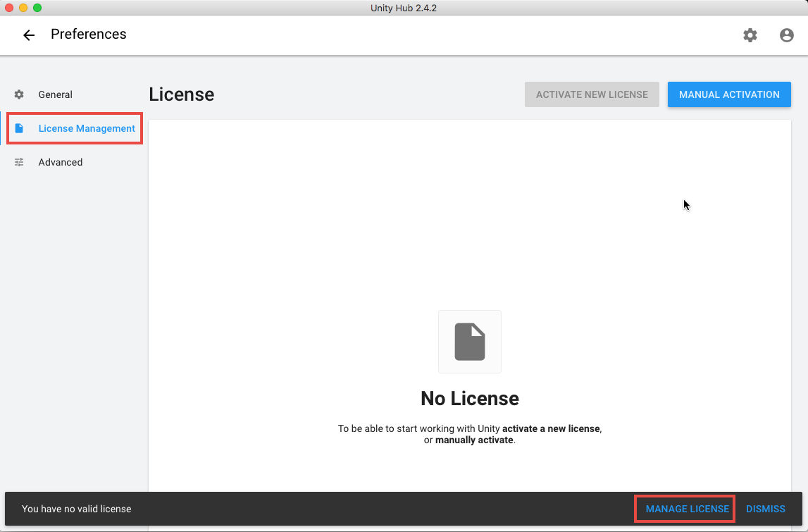Click the No License document placeholder icon
808x532 pixels.
click(469, 342)
